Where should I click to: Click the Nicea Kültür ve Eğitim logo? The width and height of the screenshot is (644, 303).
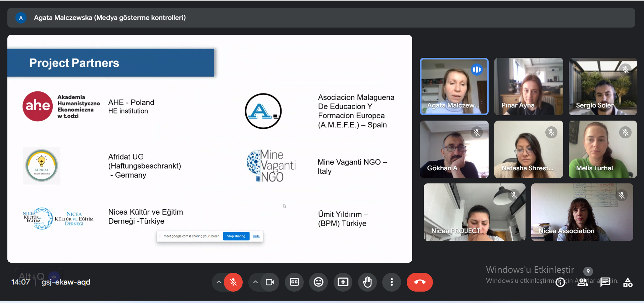(x=58, y=218)
